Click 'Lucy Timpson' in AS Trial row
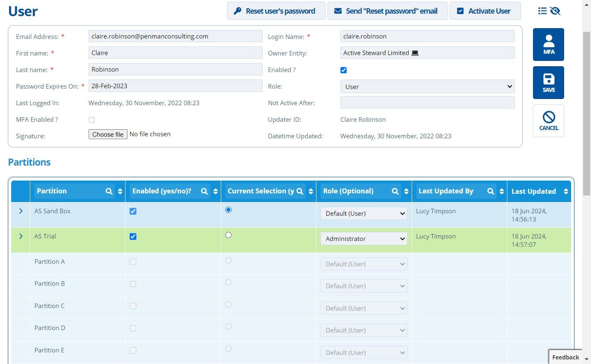Image resolution: width=591 pixels, height=364 pixels. click(x=436, y=236)
